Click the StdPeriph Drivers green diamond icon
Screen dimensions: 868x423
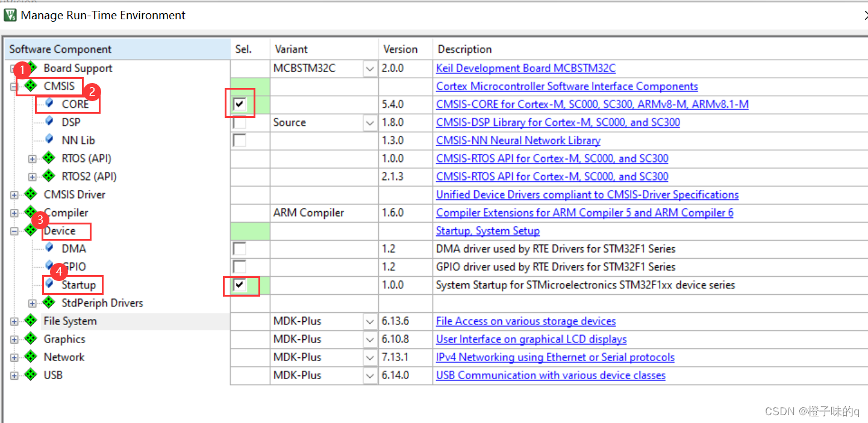point(49,303)
